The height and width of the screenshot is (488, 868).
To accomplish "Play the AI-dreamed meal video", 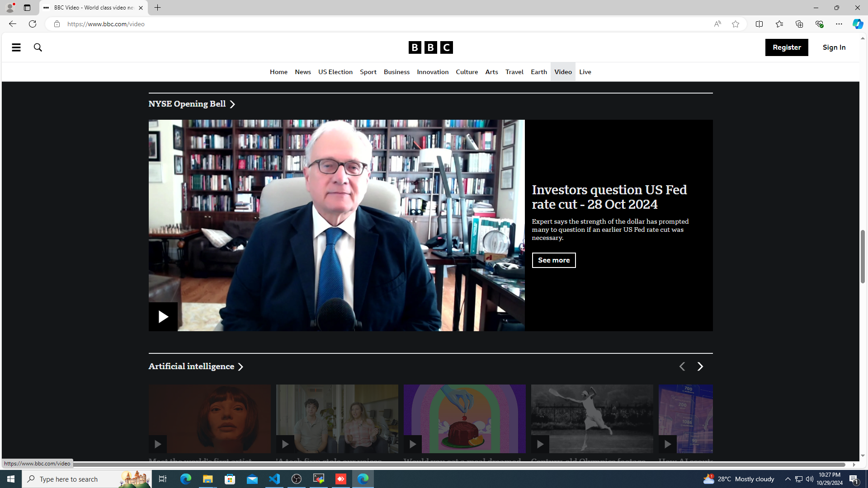I will point(413,444).
